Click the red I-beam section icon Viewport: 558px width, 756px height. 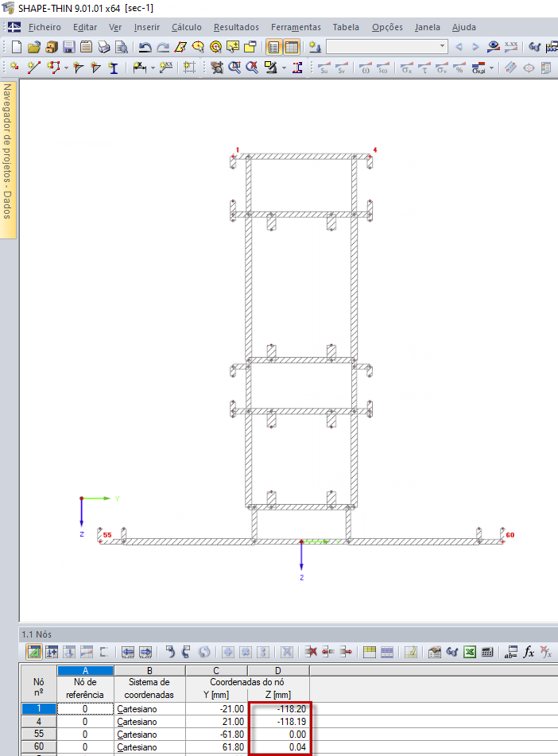tap(297, 68)
